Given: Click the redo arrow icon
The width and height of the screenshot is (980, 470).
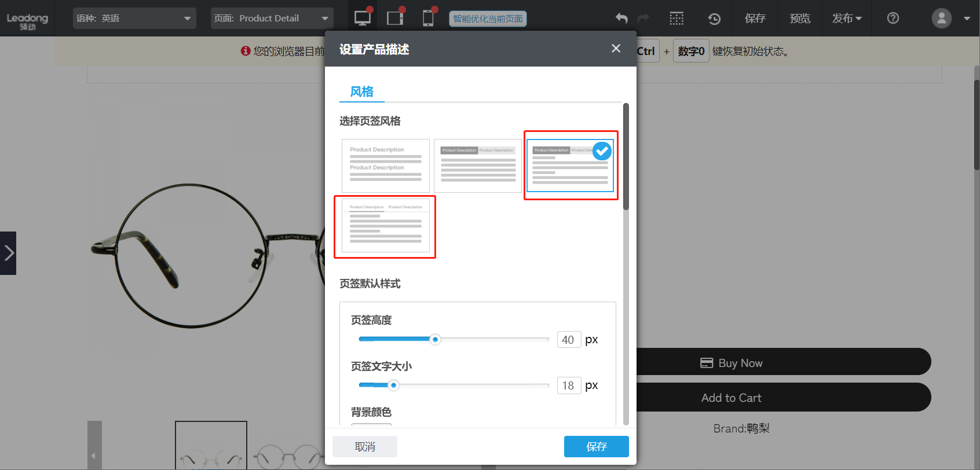Looking at the screenshot, I should (x=643, y=19).
